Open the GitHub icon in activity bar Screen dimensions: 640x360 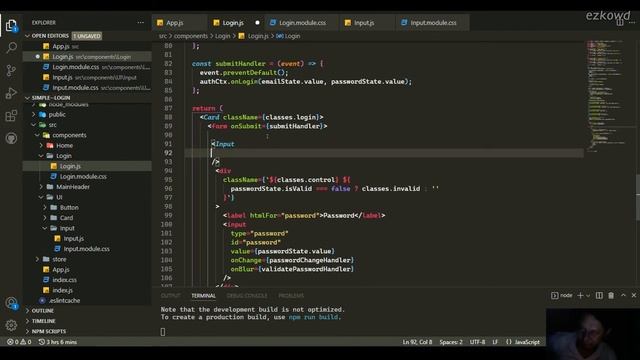tap(11, 138)
